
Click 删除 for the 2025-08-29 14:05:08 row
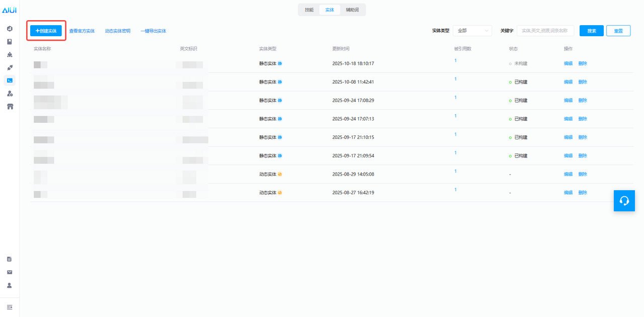(583, 174)
